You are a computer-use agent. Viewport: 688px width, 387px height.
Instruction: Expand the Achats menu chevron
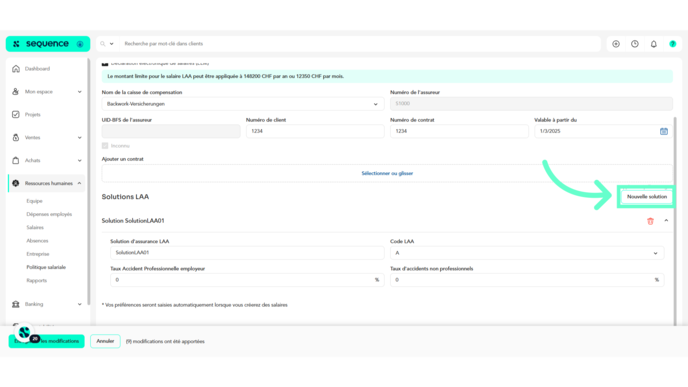click(x=79, y=160)
